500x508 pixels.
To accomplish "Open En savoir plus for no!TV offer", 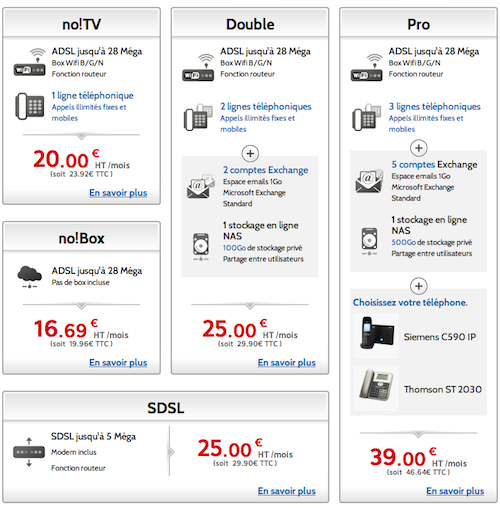I will coord(118,193).
